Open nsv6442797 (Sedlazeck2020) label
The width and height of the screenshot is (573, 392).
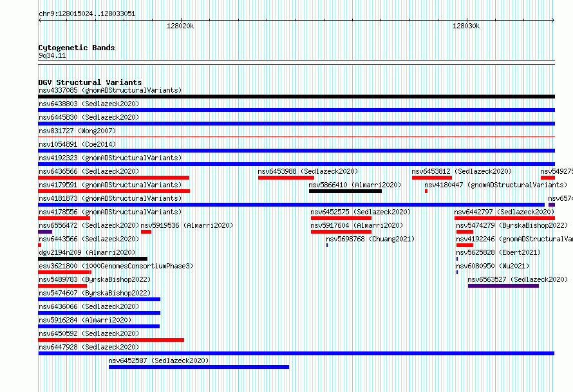click(x=504, y=212)
